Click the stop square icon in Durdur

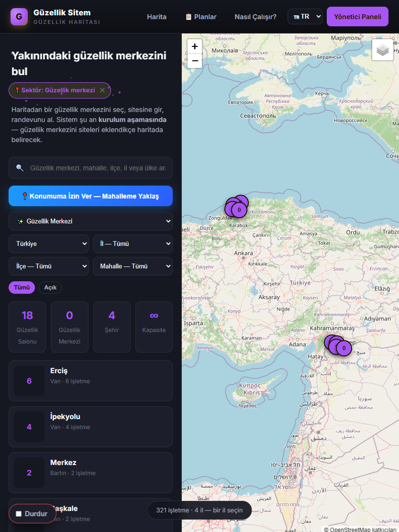click(x=19, y=514)
